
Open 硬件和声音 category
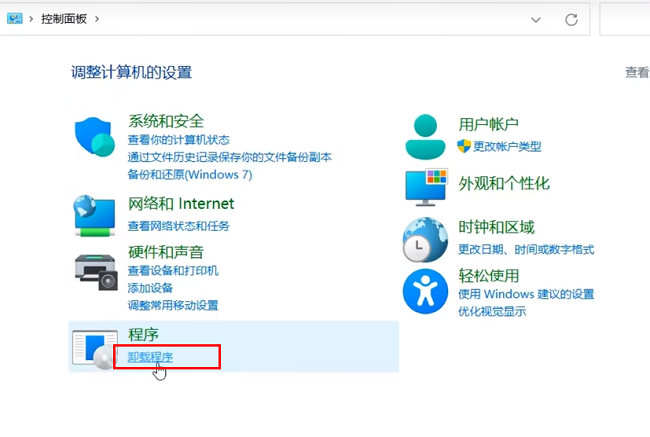(166, 252)
